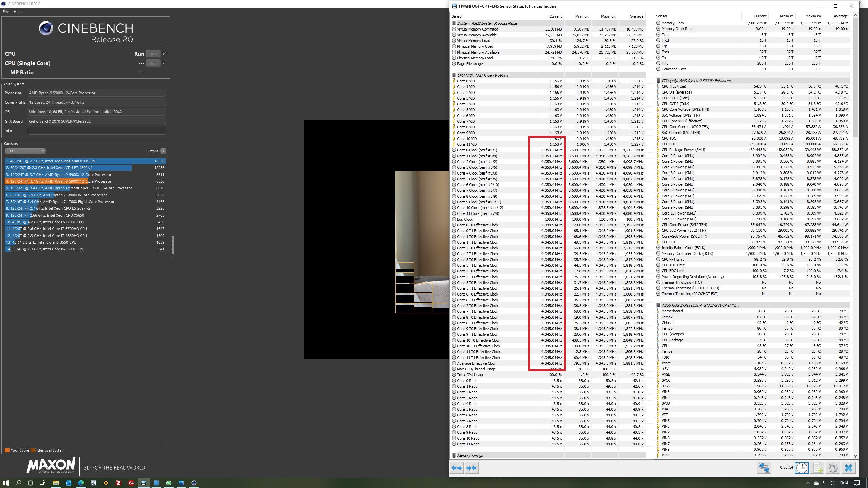Select the Thermal Throttling (HTC) row
868x488 pixels.
(x=753, y=282)
